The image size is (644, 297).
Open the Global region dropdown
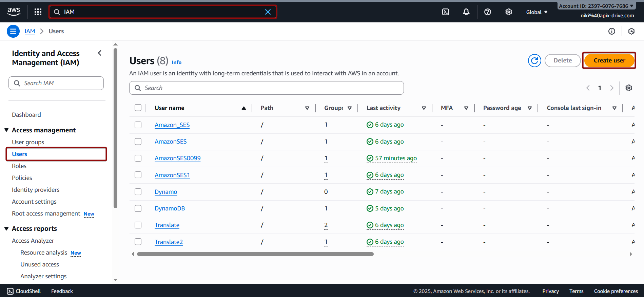536,12
